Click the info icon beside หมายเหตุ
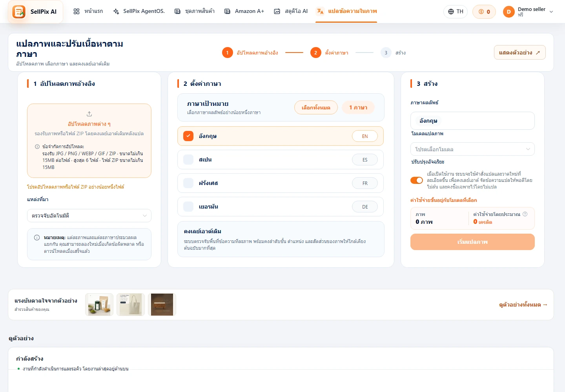Screen dimensions: 565x392 tap(37, 238)
